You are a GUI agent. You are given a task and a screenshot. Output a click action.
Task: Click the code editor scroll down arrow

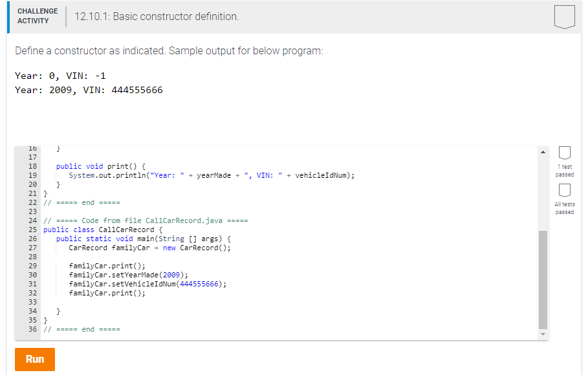point(543,334)
